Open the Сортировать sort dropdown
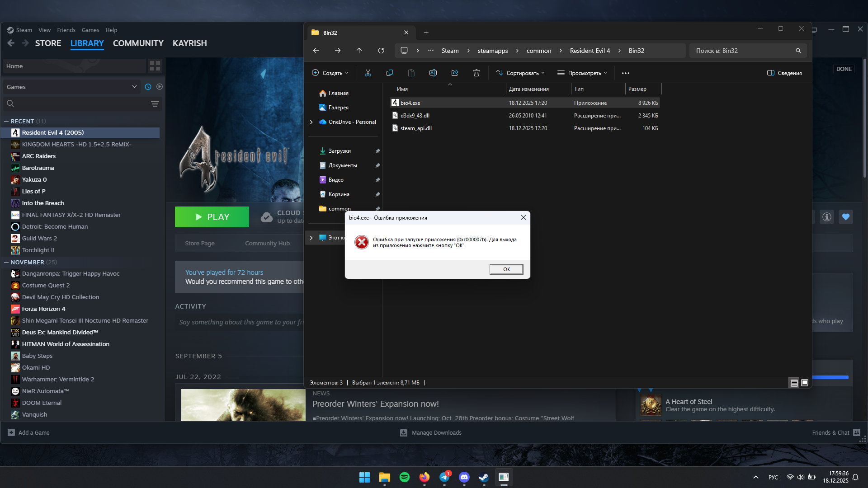This screenshot has width=868, height=488. tap(520, 73)
